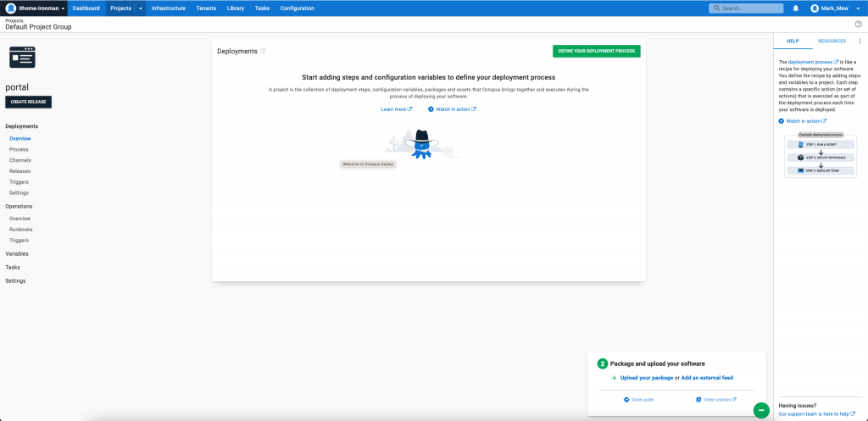Click DEFINE YOUR DEPLOYMENT PROCESS button
Image resolution: width=868 pixels, height=421 pixels.
pyautogui.click(x=596, y=51)
